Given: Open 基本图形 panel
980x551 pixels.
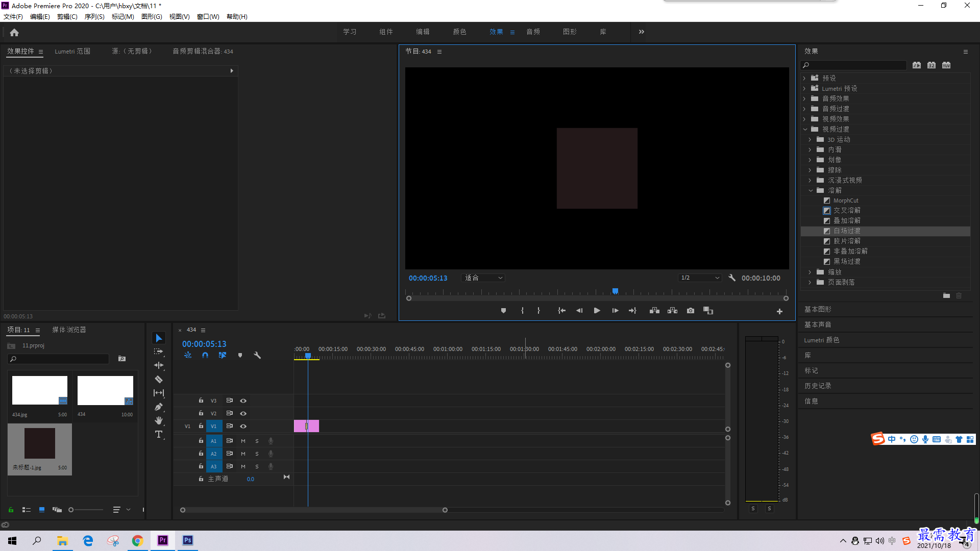Looking at the screenshot, I should point(818,309).
